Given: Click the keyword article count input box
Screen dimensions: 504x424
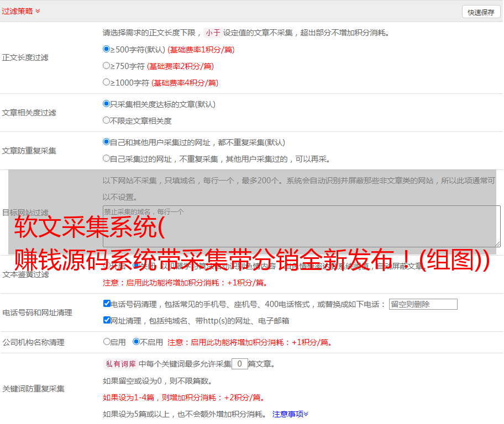Looking at the screenshot, I should (239, 364).
